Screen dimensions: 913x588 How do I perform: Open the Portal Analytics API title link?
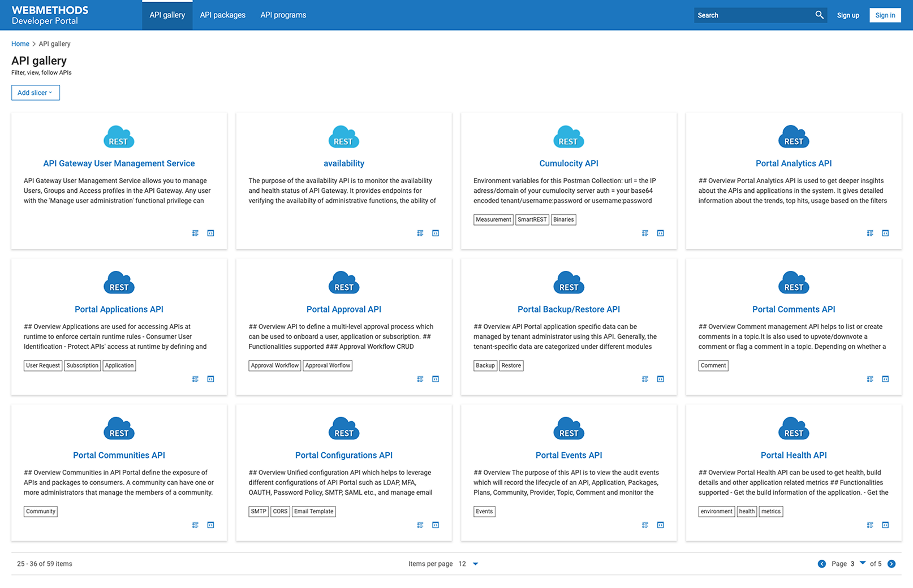[x=794, y=163]
